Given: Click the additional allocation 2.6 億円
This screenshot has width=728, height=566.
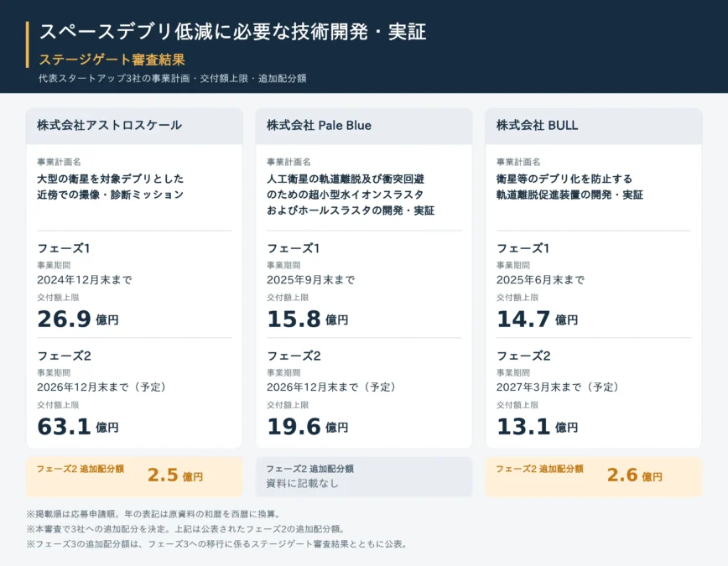Looking at the screenshot, I should click(x=635, y=475).
